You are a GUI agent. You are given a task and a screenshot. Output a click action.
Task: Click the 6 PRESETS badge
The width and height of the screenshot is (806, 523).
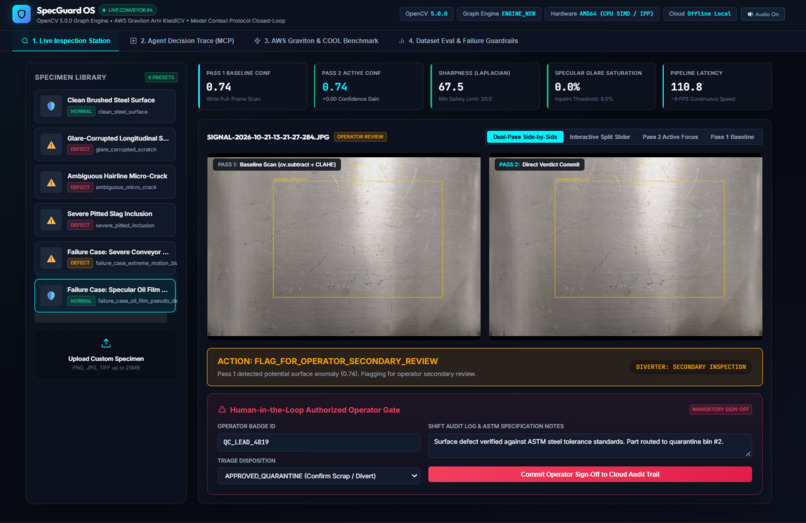[x=161, y=77]
